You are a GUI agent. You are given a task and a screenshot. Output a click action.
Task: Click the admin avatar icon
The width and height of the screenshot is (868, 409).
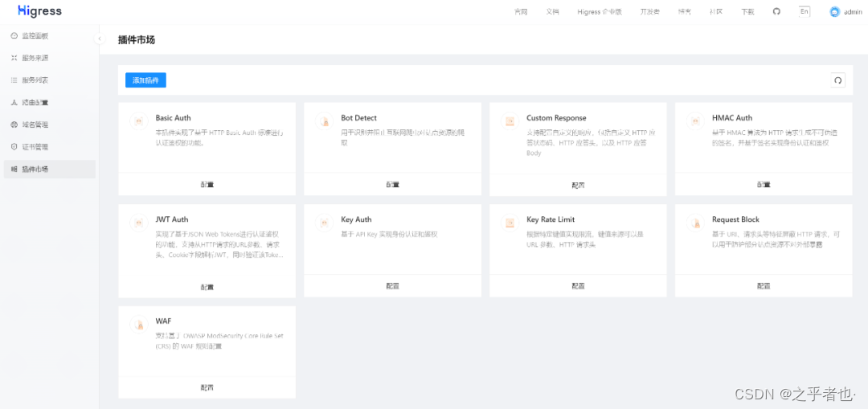pyautogui.click(x=835, y=11)
